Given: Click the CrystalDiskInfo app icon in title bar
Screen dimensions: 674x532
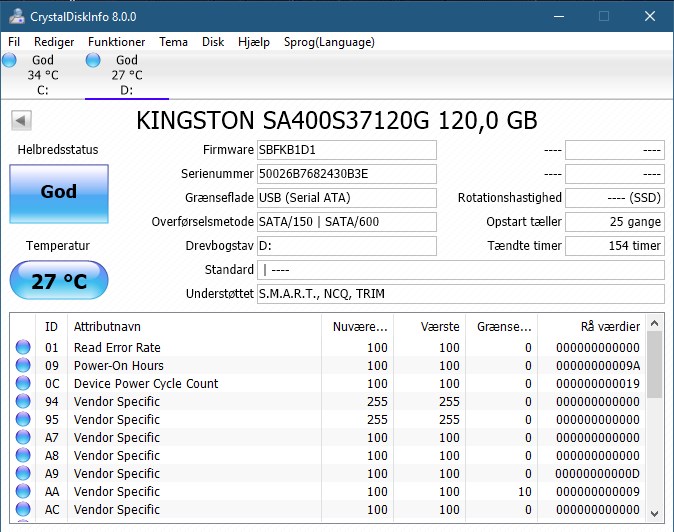Looking at the screenshot, I should coord(17,16).
